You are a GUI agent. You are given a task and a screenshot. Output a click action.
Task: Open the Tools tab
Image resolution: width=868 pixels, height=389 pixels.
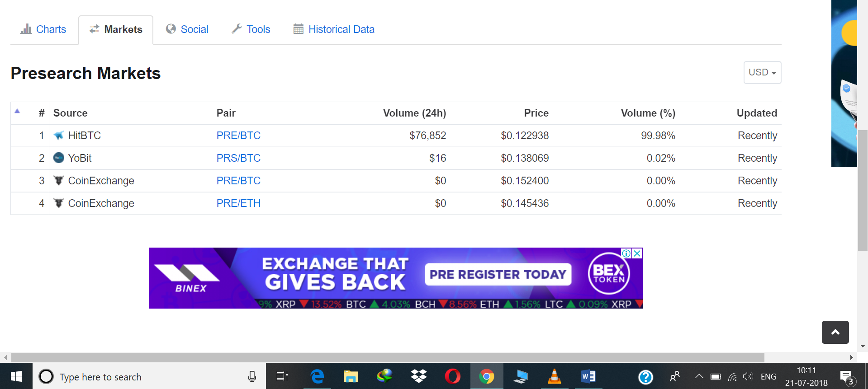coord(251,29)
